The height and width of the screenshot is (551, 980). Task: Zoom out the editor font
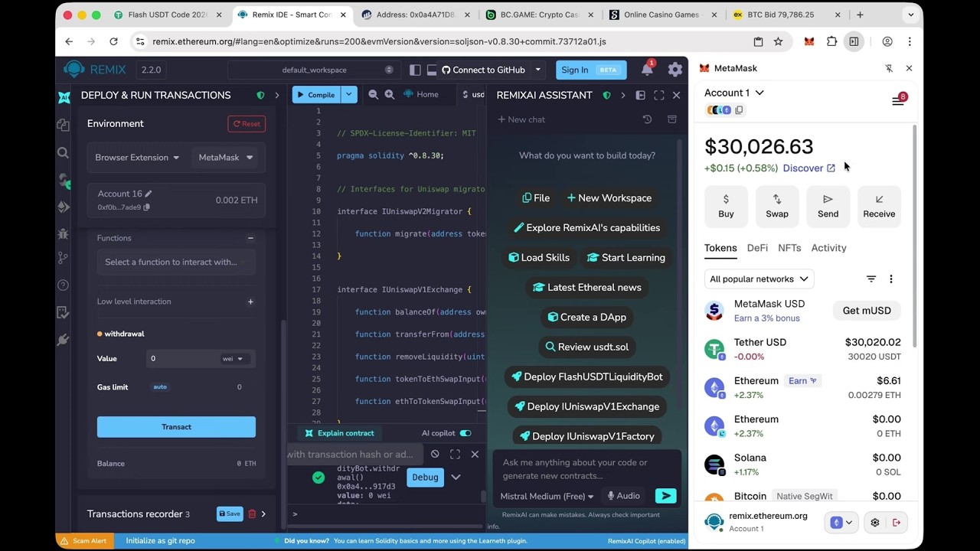point(373,95)
